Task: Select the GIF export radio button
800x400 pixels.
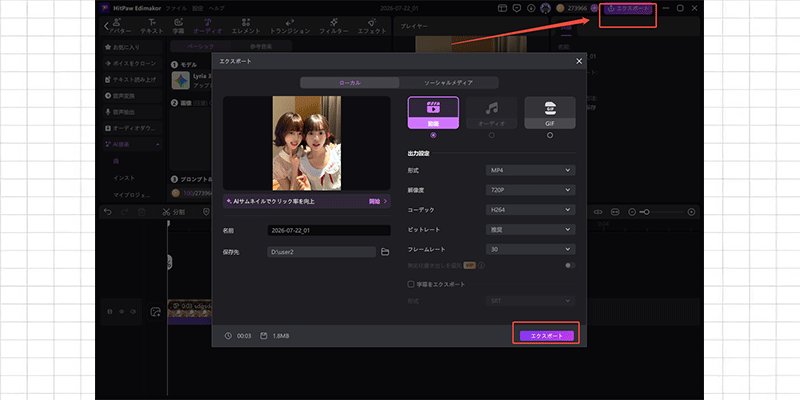Action: click(x=550, y=135)
